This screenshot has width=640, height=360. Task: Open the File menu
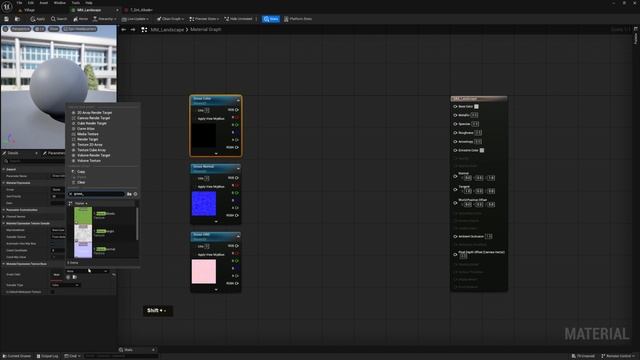[x=19, y=3]
